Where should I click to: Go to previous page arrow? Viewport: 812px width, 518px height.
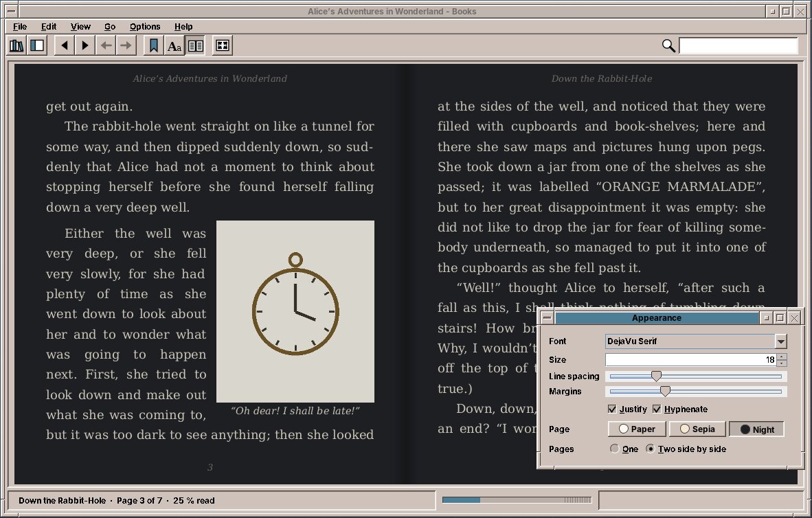pos(64,45)
